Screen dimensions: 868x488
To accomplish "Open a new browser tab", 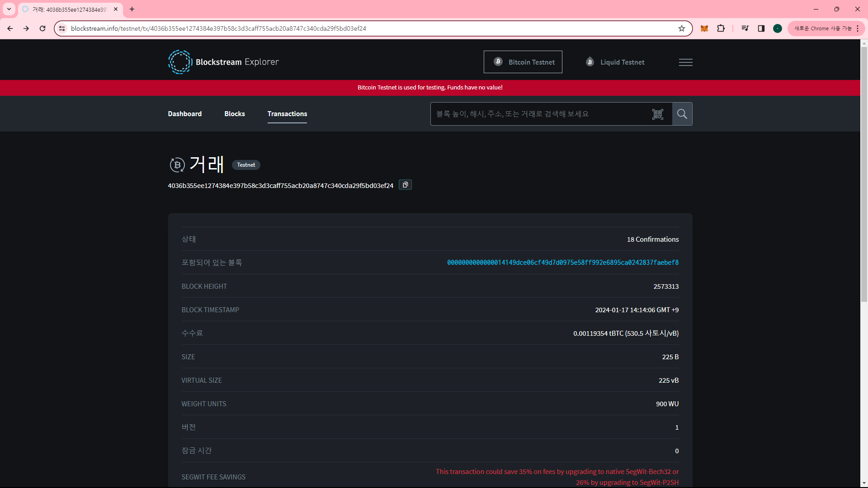I will click(x=132, y=9).
